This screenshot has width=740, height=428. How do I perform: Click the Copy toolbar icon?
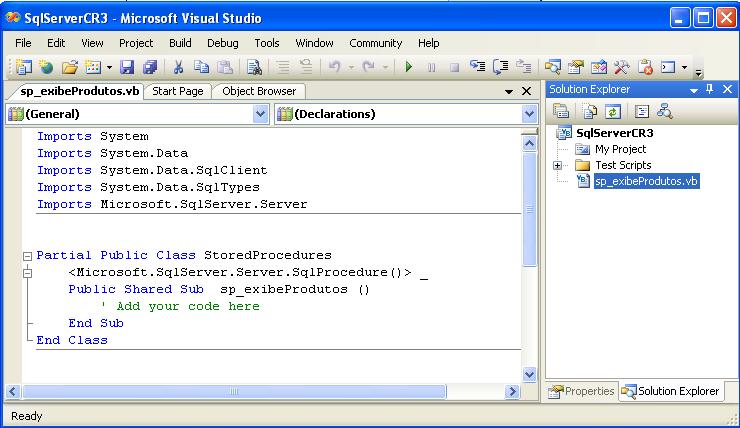point(202,67)
